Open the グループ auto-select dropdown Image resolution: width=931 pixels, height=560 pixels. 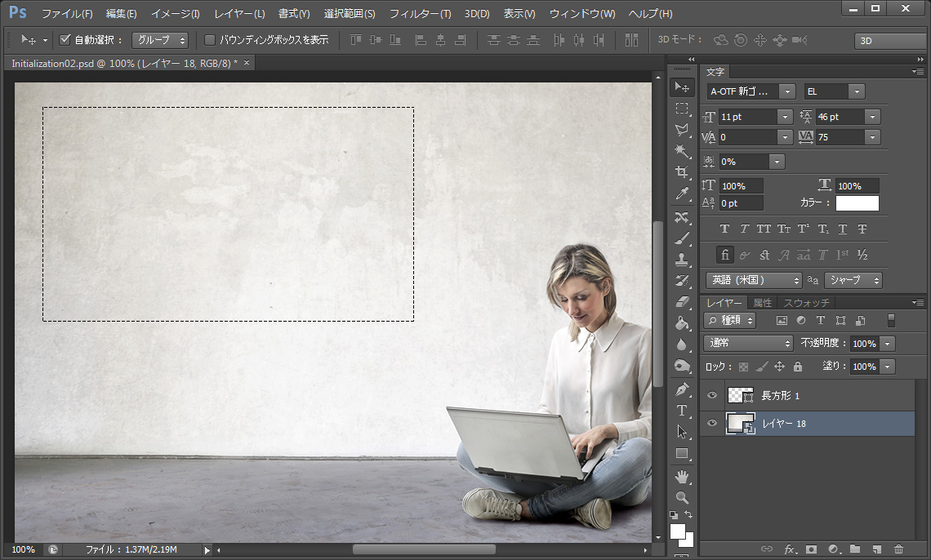[x=160, y=40]
